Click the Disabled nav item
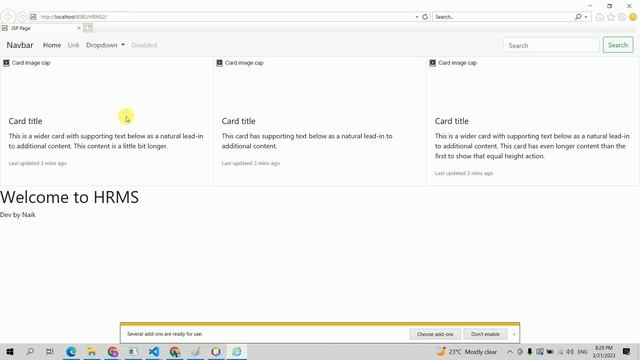The width and height of the screenshot is (640, 360). coord(144,45)
